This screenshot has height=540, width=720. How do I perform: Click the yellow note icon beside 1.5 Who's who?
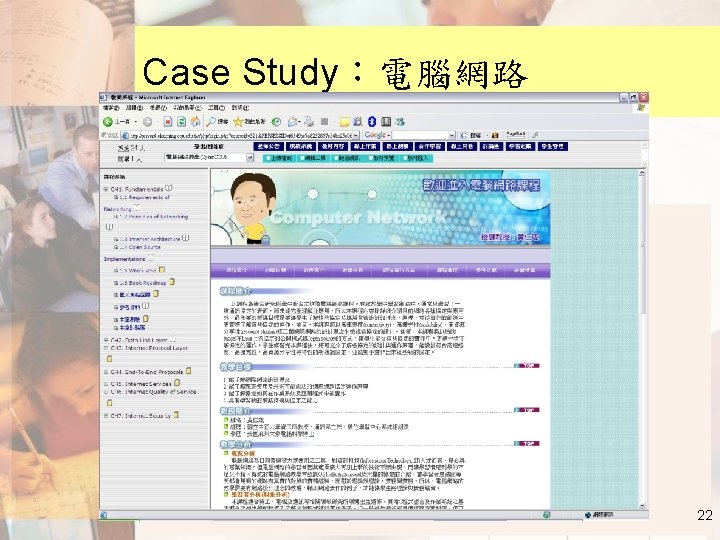pyautogui.click(x=162, y=270)
